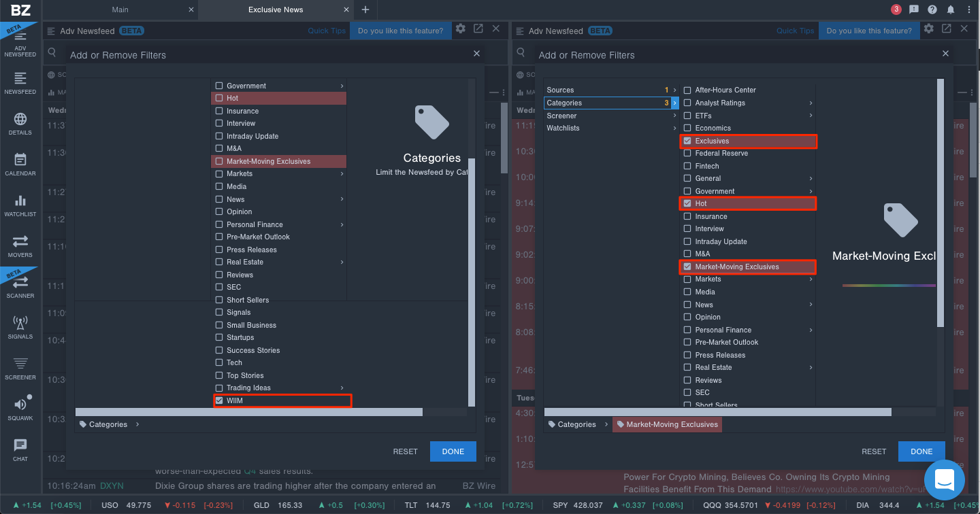
Task: Open the Chat sidebar icon
Action: [x=20, y=451]
